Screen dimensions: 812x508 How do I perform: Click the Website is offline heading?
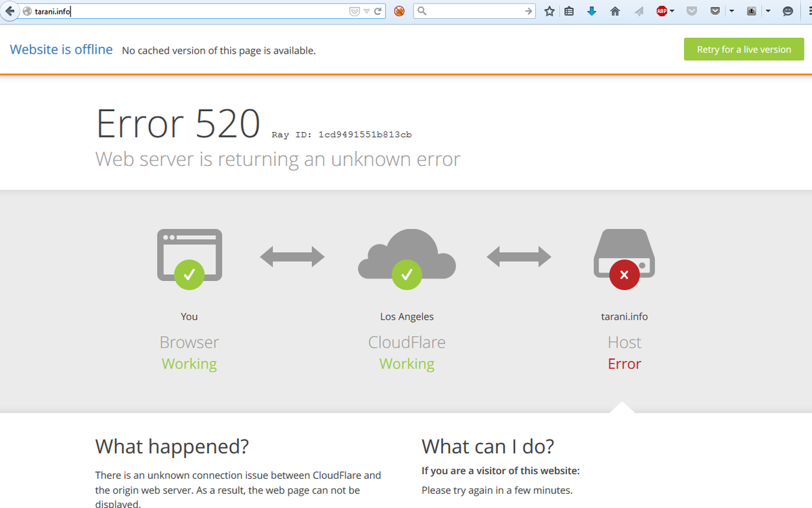[x=62, y=49]
